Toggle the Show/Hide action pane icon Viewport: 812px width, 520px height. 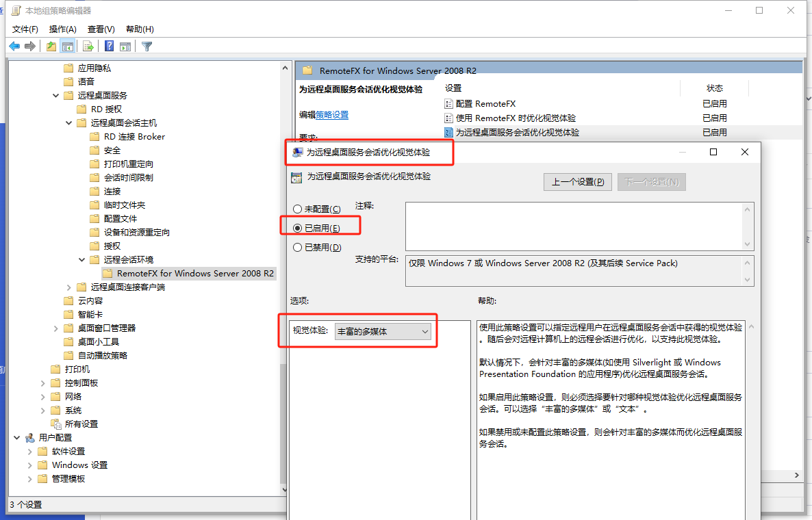point(125,47)
